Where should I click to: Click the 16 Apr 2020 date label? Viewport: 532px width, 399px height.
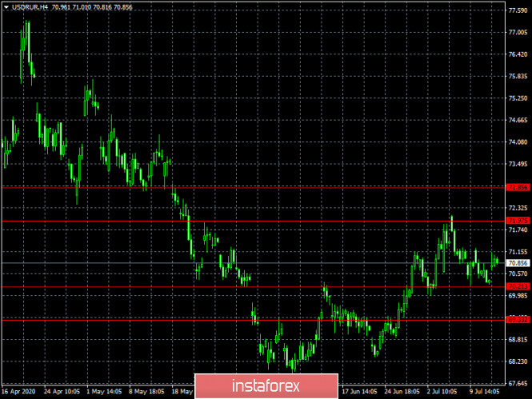click(18, 393)
